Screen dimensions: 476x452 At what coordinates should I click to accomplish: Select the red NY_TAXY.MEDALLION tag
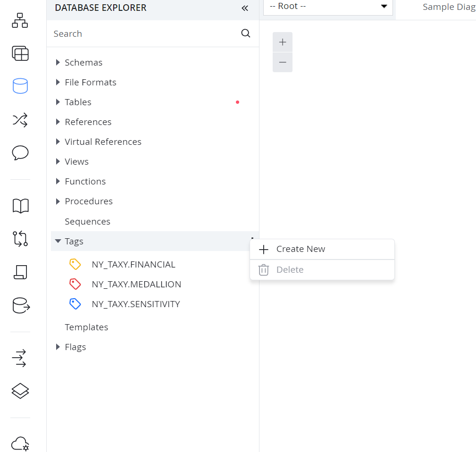(x=136, y=284)
